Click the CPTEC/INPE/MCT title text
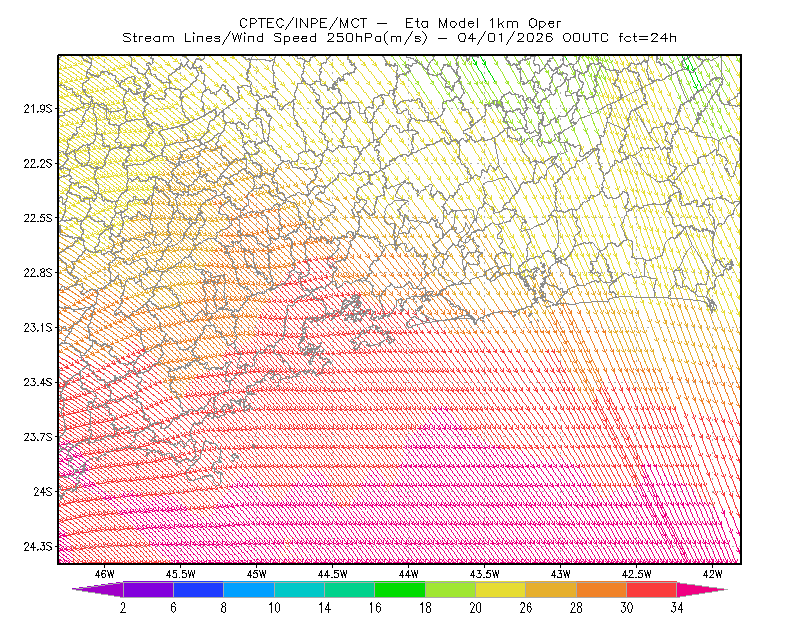This screenshot has width=800, height=618. tap(303, 23)
